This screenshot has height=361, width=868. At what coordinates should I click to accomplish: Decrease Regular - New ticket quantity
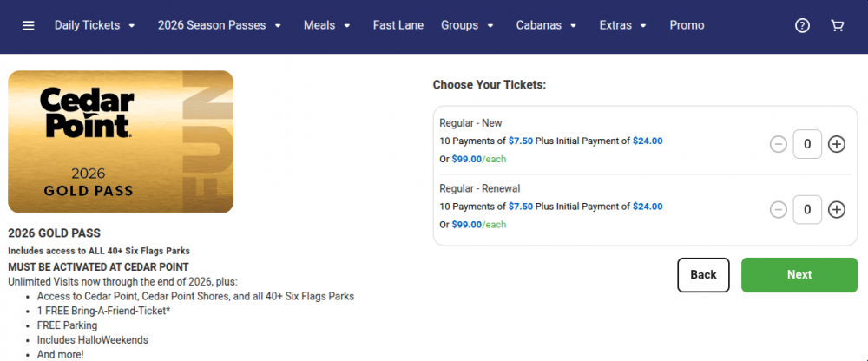[779, 144]
